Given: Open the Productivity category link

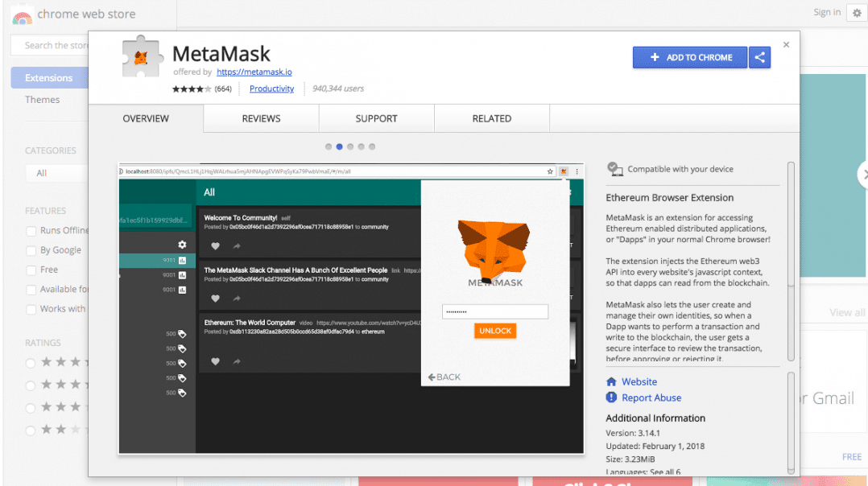Looking at the screenshot, I should click(271, 89).
